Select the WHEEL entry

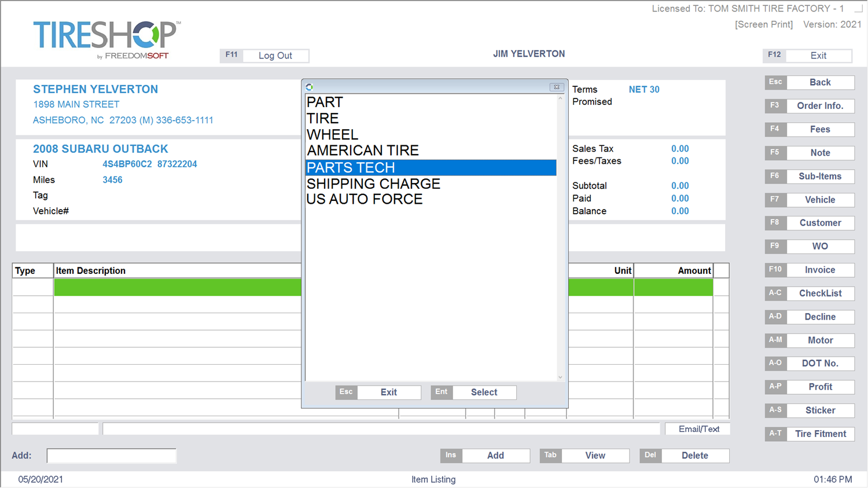[x=332, y=134]
